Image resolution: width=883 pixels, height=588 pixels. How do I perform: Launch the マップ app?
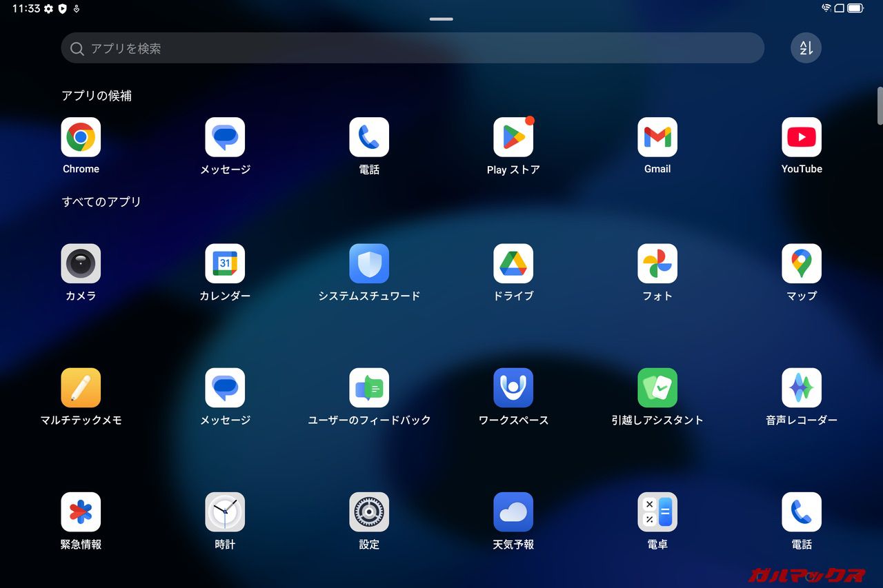(802, 263)
